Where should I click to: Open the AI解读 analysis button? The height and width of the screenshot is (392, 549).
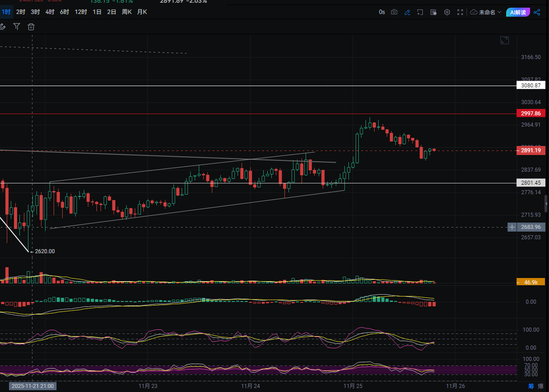click(517, 12)
